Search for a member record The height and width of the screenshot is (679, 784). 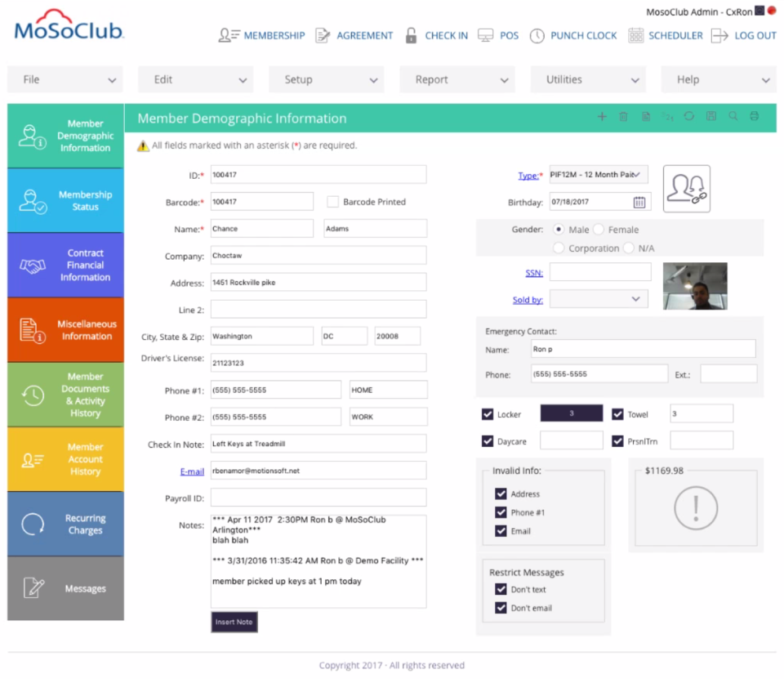pyautogui.click(x=733, y=116)
